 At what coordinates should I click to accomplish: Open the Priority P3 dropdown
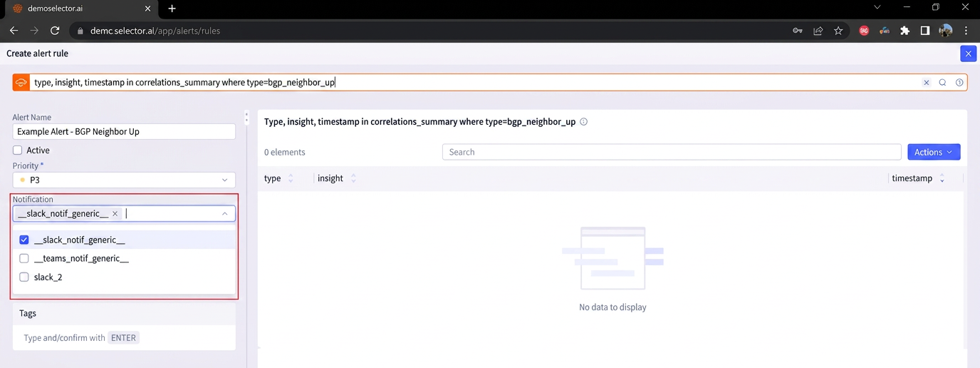point(124,180)
